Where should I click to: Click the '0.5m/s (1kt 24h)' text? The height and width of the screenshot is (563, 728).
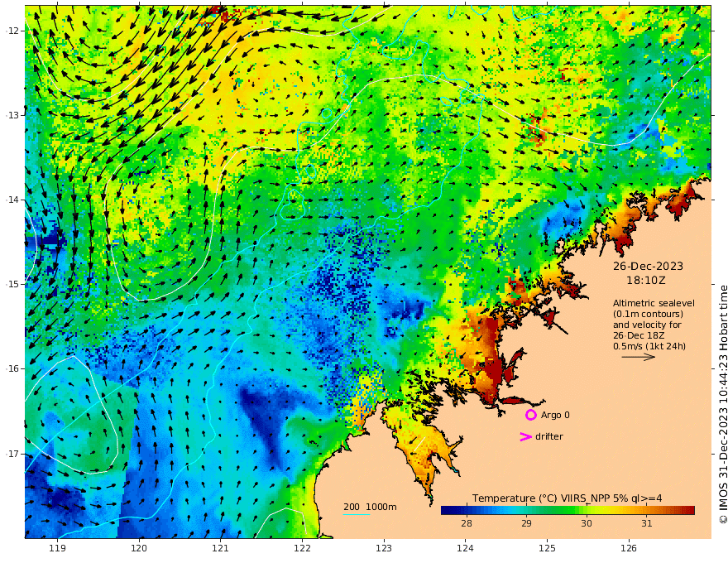pos(649,346)
